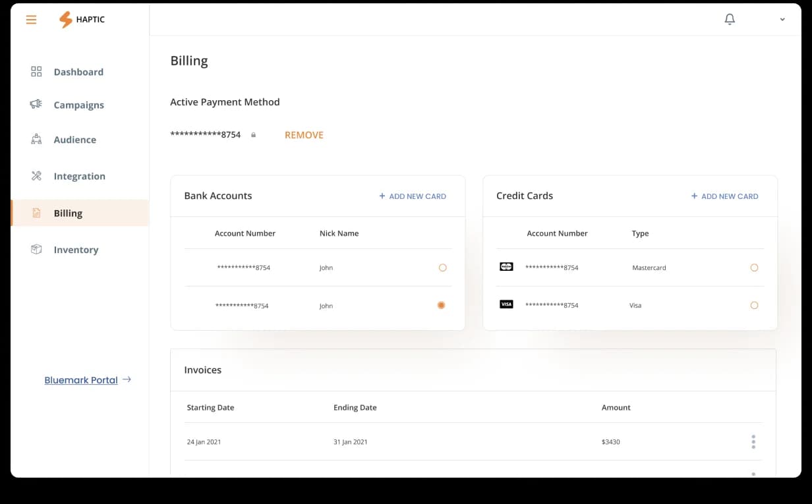Click the Haptic lightning logo
This screenshot has height=504, width=812.
(x=65, y=20)
